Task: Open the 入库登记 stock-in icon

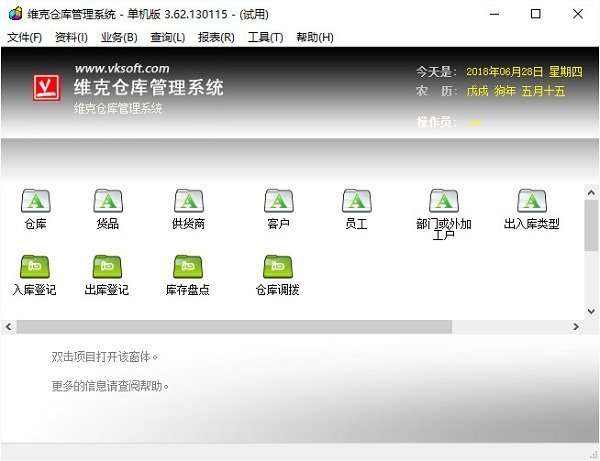Action: pyautogui.click(x=34, y=266)
